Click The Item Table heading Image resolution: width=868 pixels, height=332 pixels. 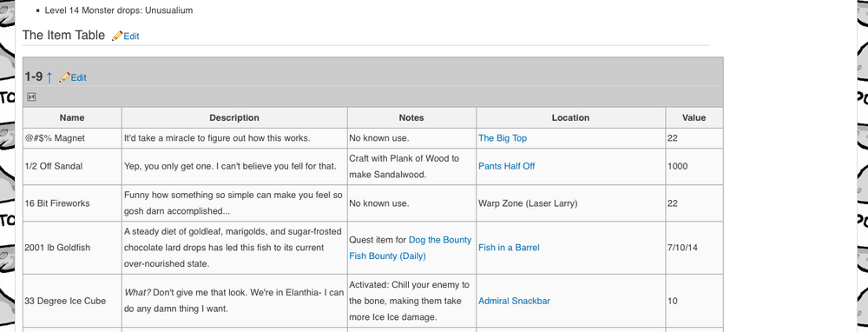point(63,36)
